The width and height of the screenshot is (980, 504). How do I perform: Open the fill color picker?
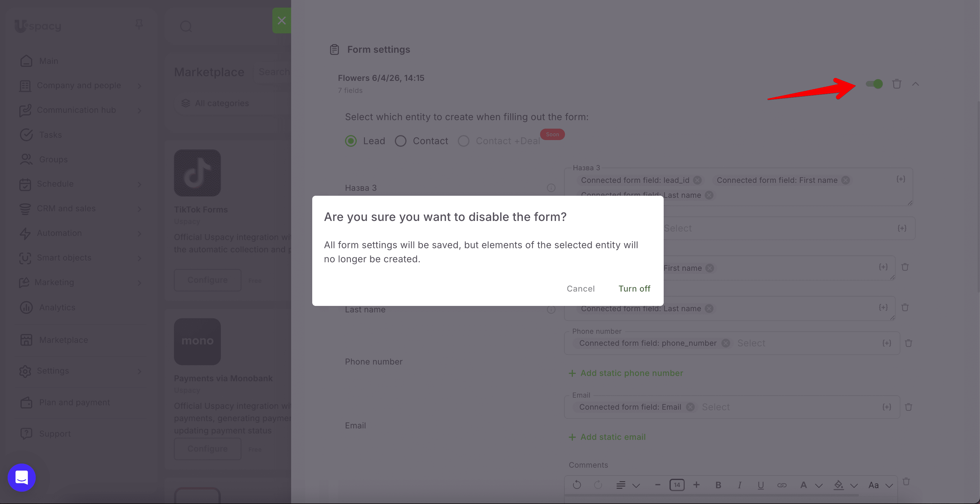[846, 485]
